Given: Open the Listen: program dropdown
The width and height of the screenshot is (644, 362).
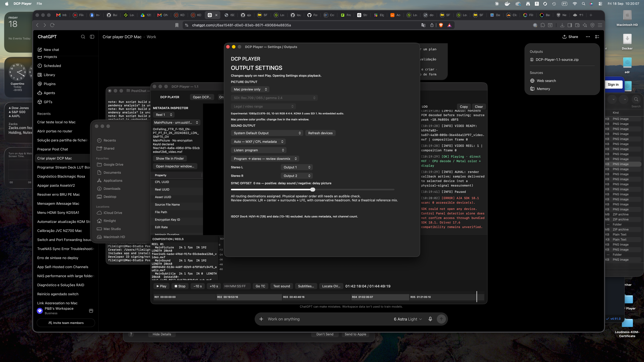Looking at the screenshot, I should coord(258,150).
